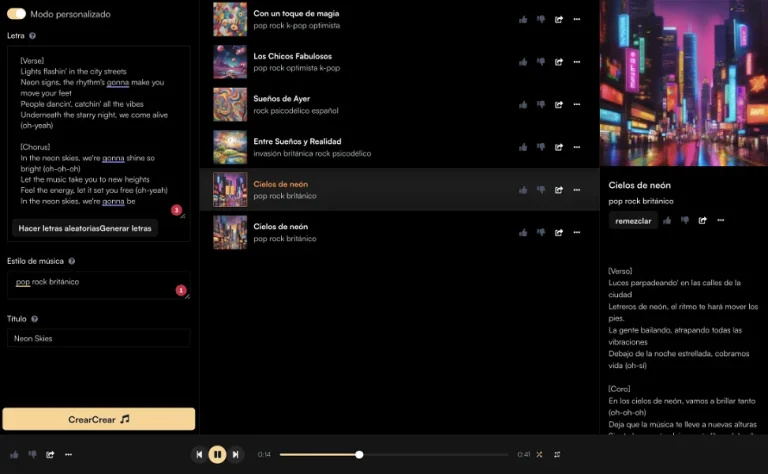Click the remezclar button
The width and height of the screenshot is (768, 474).
pos(633,220)
